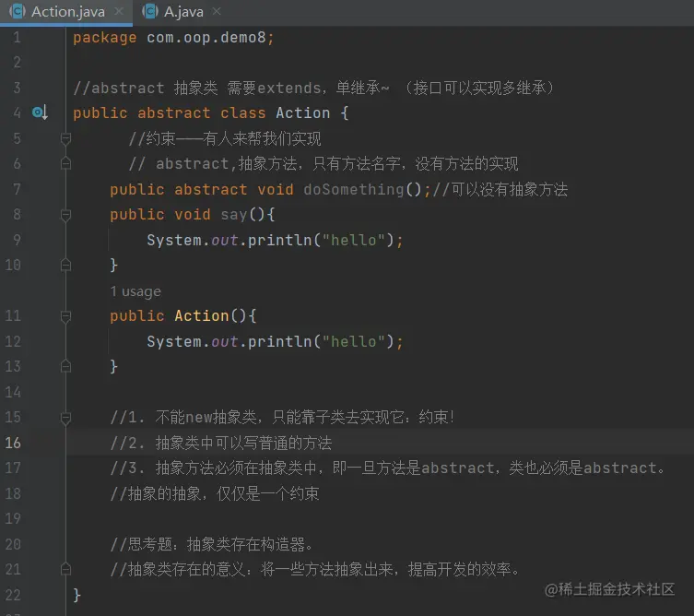Collapse comment block fold marker at line 5
Image resolution: width=694 pixels, height=616 pixels.
click(x=65, y=138)
